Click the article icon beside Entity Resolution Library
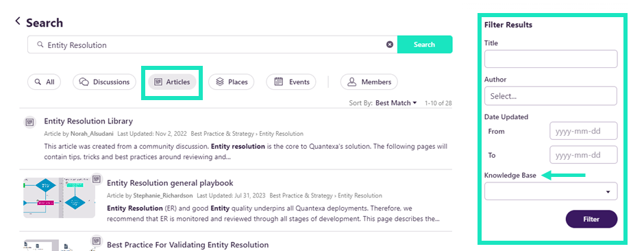 [x=29, y=122]
